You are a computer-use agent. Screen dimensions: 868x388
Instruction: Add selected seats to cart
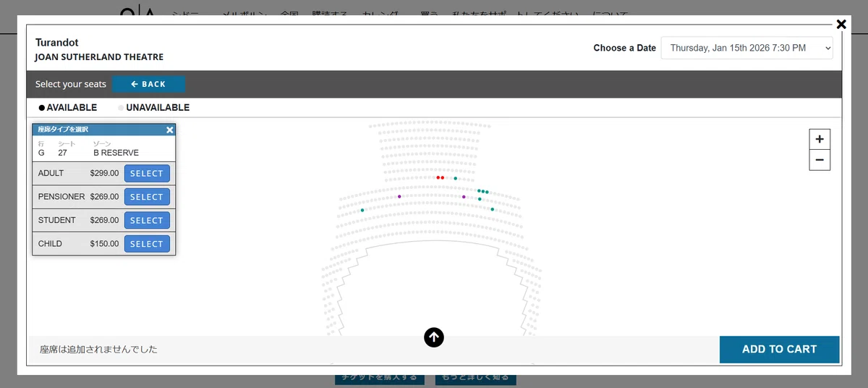(x=779, y=349)
